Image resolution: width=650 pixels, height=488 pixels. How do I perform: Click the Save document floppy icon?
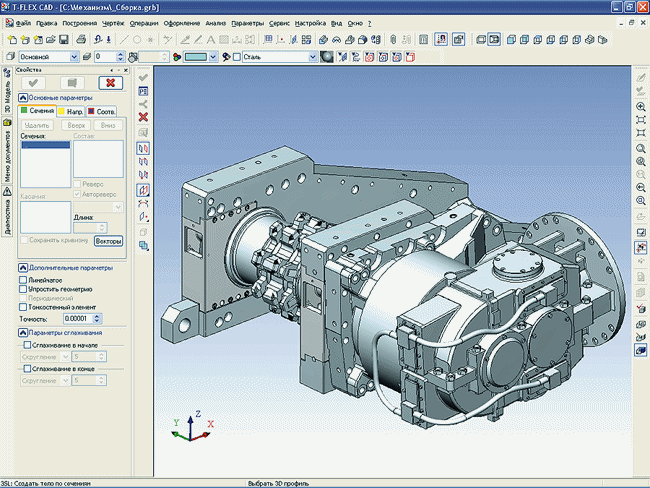pyautogui.click(x=64, y=39)
